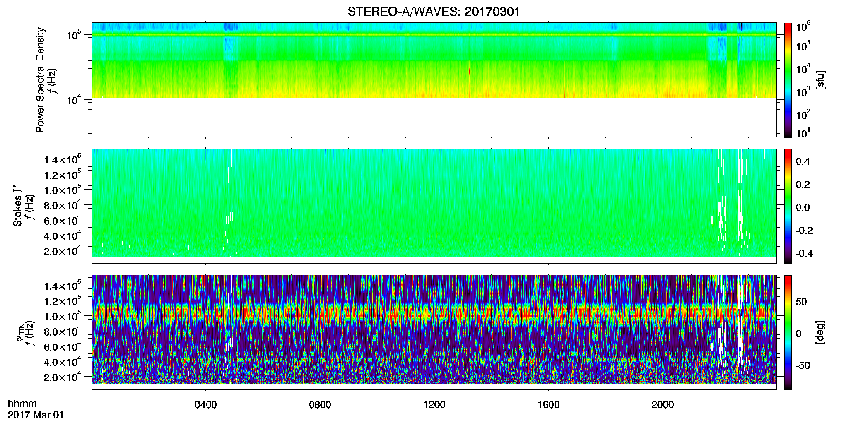Image resolution: width=868 pixels, height=447 pixels.
Task: Click the power spectral density color bar
Action: tap(788, 80)
